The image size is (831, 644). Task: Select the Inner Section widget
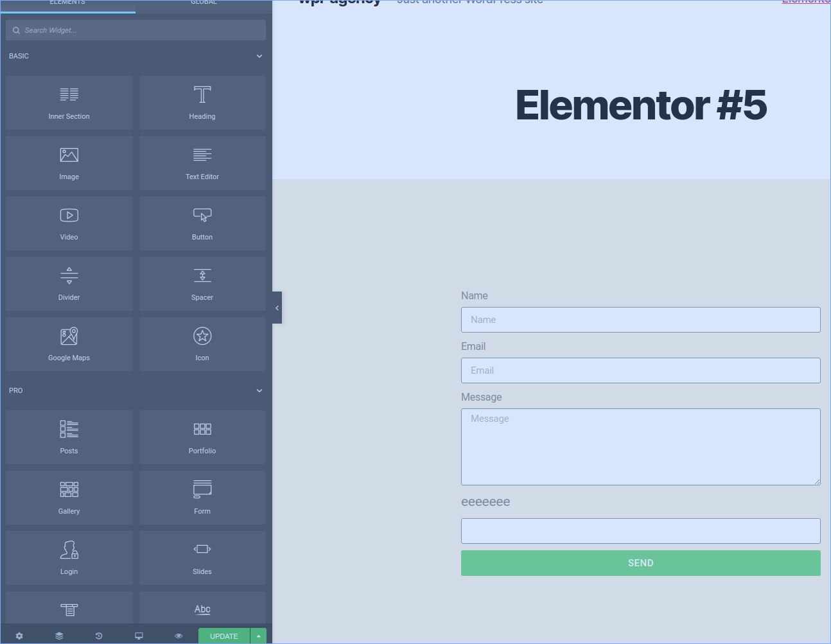(x=69, y=103)
